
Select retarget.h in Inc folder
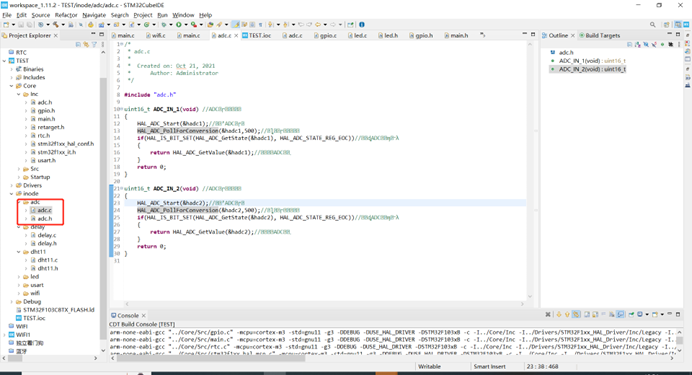point(47,127)
